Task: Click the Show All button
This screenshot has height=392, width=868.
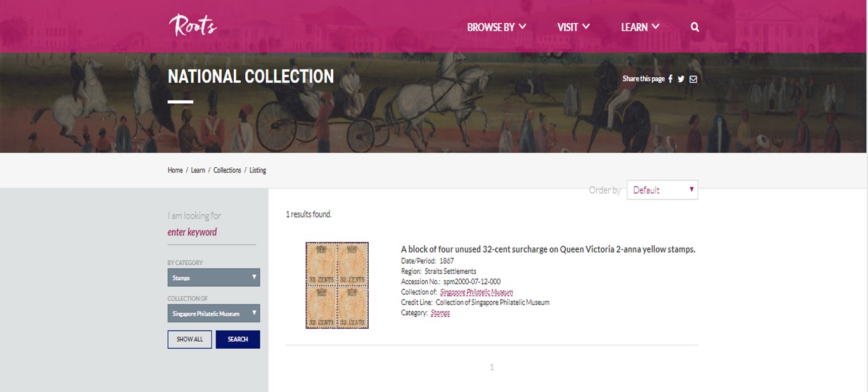Action: click(x=189, y=339)
